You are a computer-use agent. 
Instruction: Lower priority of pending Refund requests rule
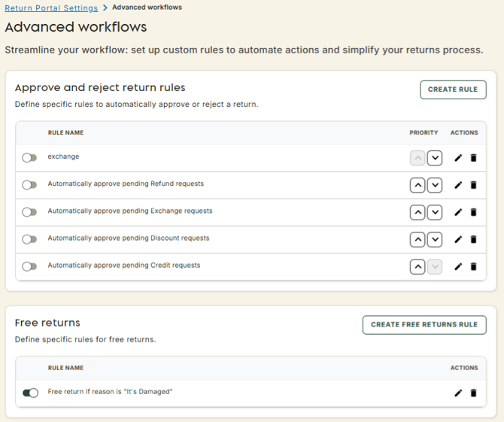435,185
